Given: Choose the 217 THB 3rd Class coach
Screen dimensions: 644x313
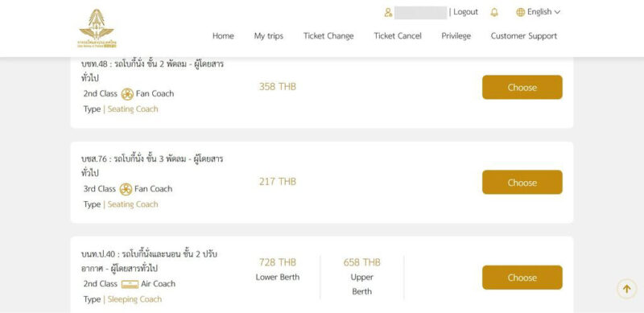Looking at the screenshot, I should coord(522,182).
